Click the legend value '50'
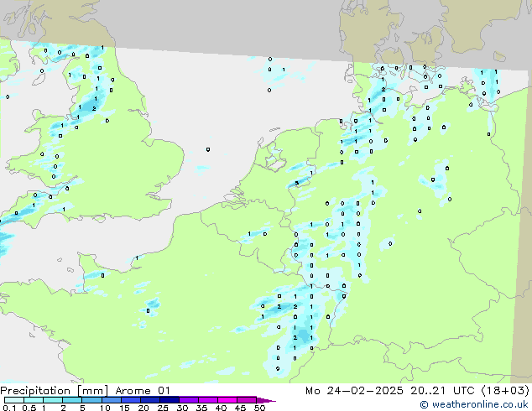This screenshot has height=411, width=532. click(x=259, y=408)
